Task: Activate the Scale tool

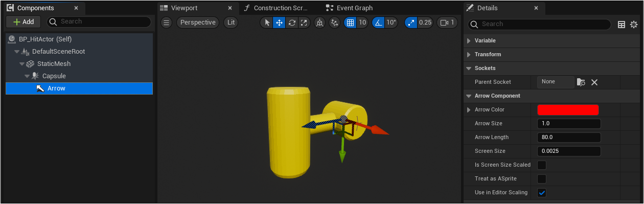Action: pos(304,22)
